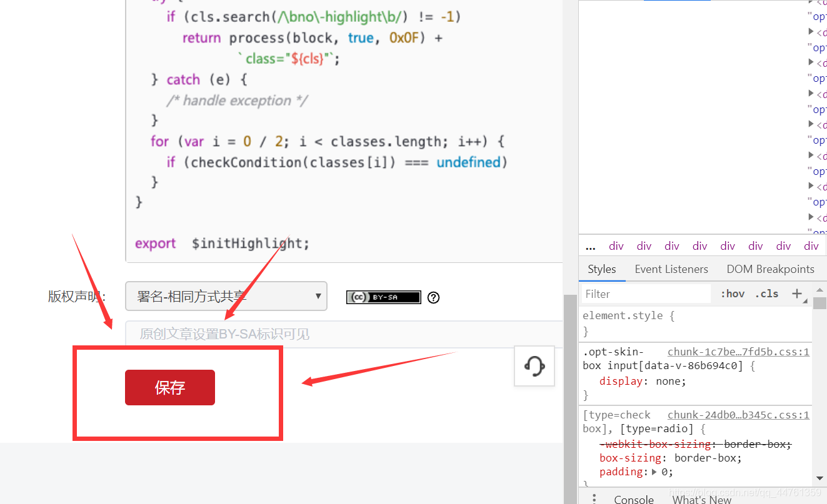Toggle the .cls classes button
The width and height of the screenshot is (827, 504).
coord(767,294)
